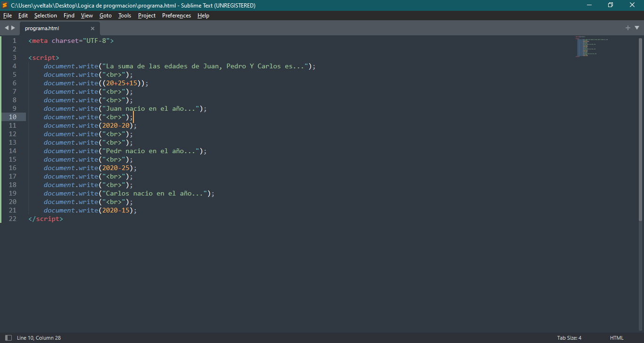Viewport: 644px width, 343px height.
Task: Open the Selection menu
Action: (46, 16)
